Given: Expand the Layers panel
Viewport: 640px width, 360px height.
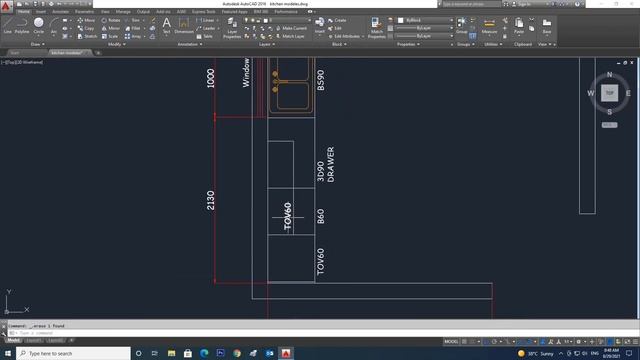Looking at the screenshot, I should coord(267,44).
